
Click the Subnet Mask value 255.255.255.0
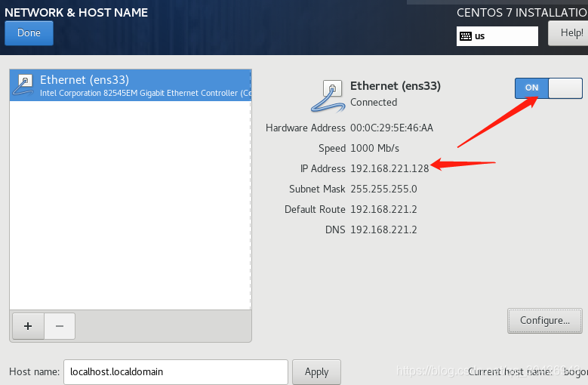pos(383,189)
